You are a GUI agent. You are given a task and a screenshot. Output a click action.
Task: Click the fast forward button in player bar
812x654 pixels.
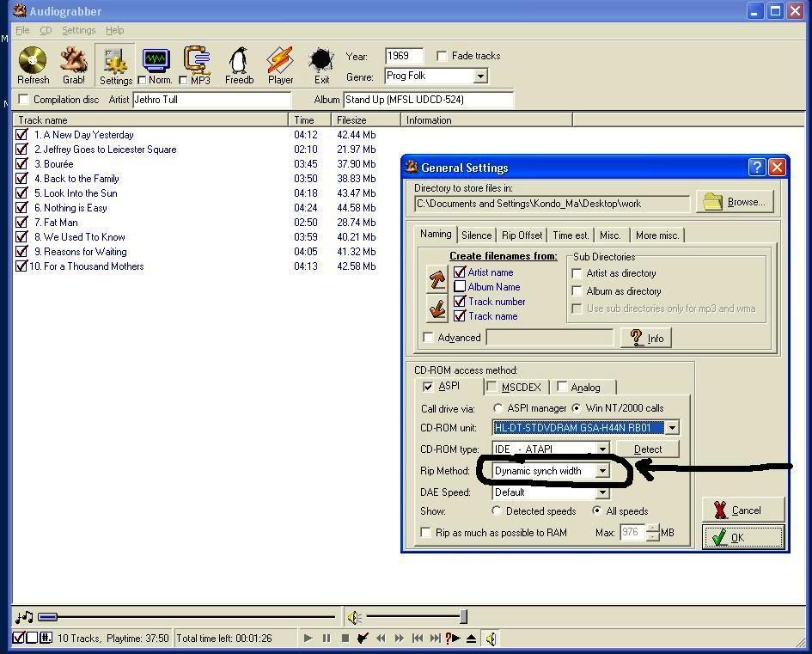coord(399,638)
